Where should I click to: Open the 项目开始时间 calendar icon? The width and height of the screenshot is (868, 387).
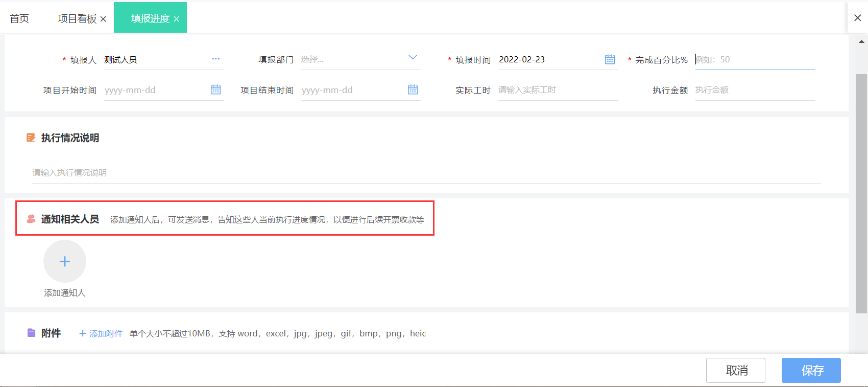point(215,90)
